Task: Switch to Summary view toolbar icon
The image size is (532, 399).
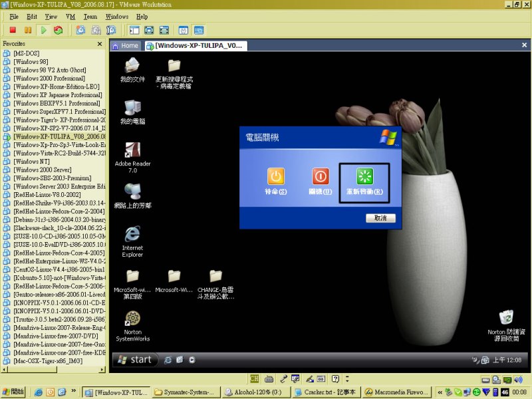Action: [184, 30]
